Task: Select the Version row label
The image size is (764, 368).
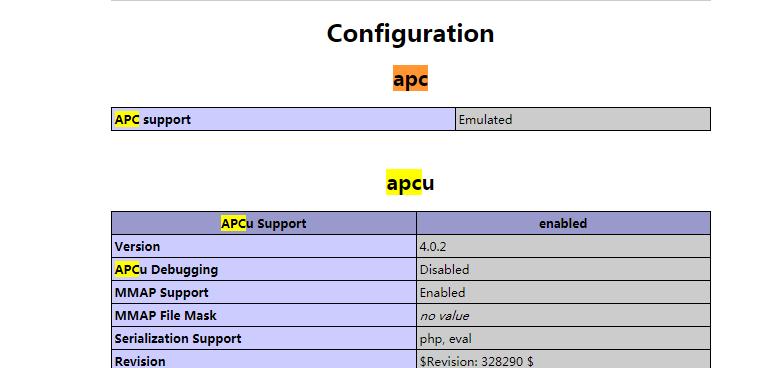Action: 264,246
